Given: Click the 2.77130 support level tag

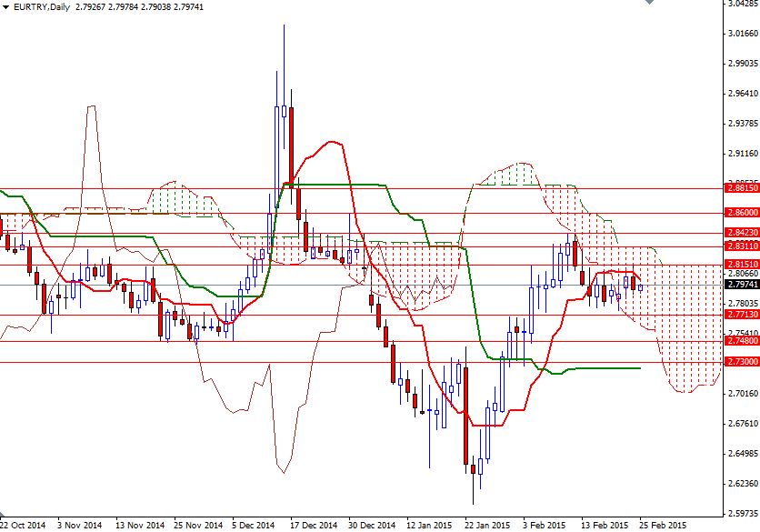Looking at the screenshot, I should 739,313.
